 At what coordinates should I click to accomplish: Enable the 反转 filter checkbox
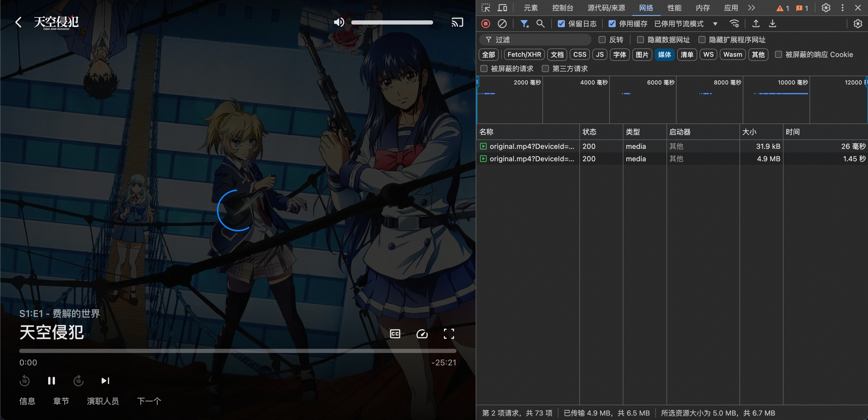[602, 40]
